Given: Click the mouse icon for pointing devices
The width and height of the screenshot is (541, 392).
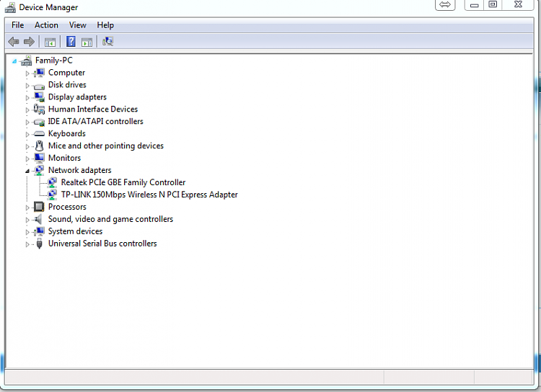Looking at the screenshot, I should [x=40, y=146].
